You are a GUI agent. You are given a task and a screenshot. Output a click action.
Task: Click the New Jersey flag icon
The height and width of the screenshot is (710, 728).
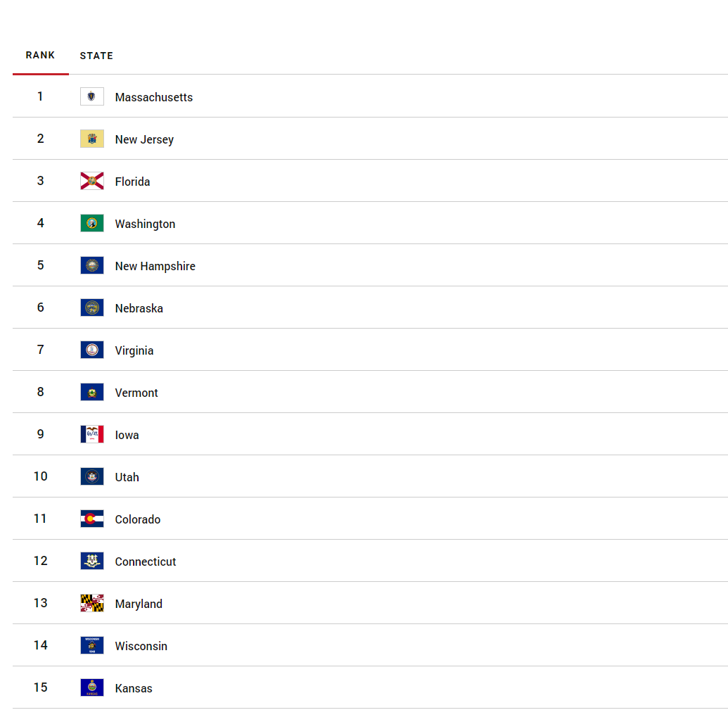tap(92, 139)
